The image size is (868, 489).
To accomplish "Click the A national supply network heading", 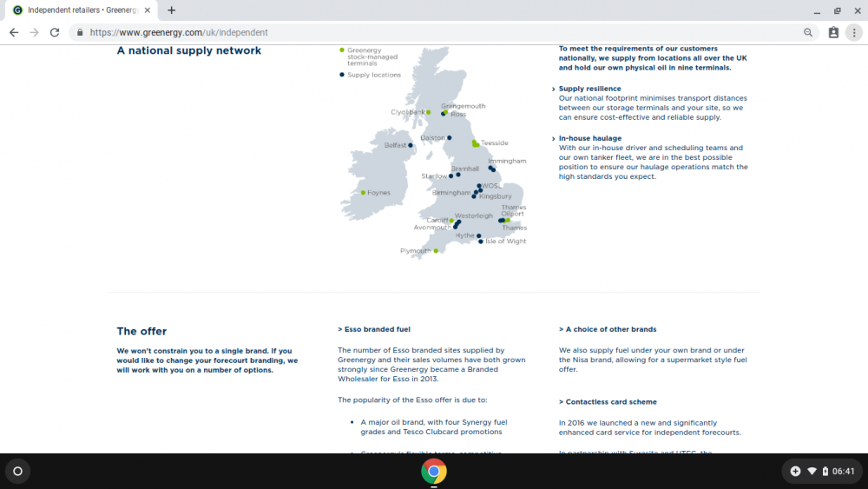I will (188, 51).
